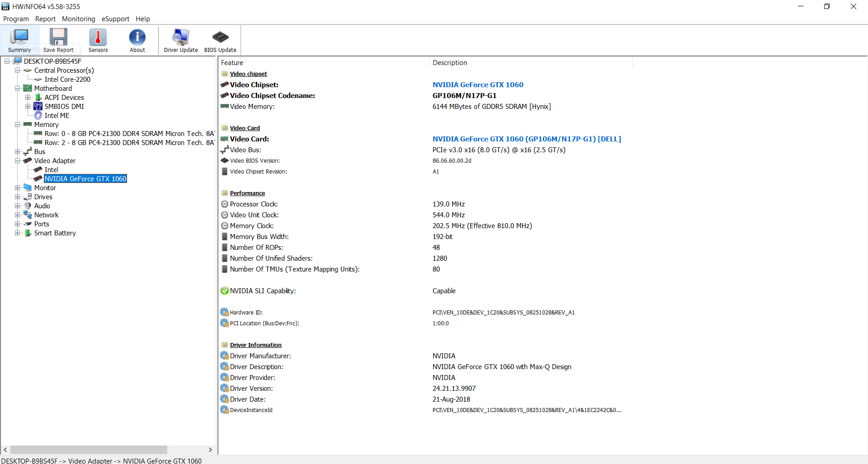Select memory Row: 2 module
868x464 pixels.
point(129,143)
